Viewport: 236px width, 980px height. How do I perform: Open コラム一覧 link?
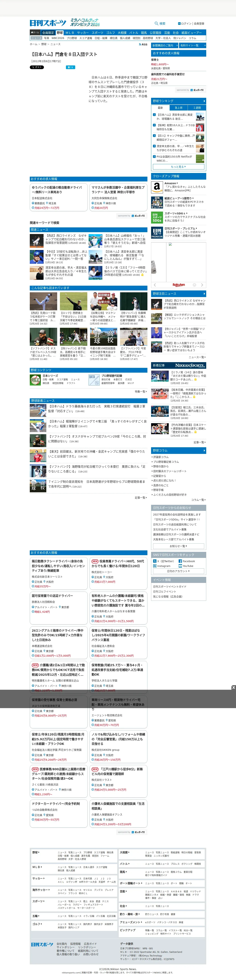click(x=198, y=499)
